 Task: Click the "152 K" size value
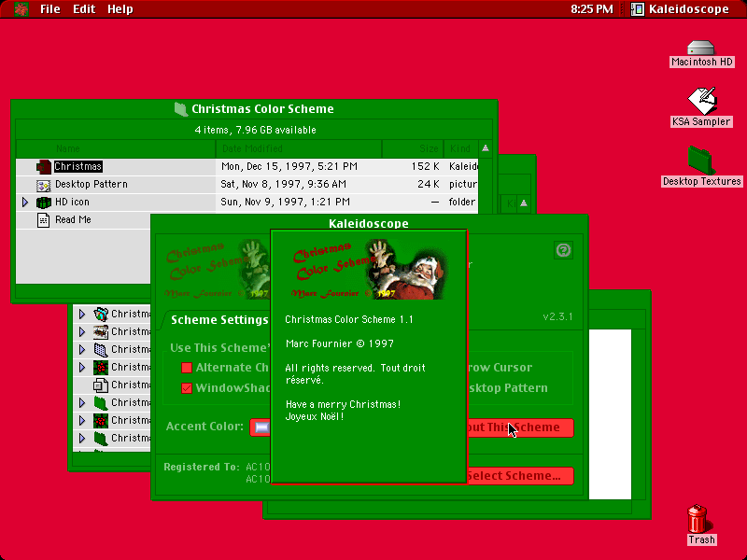(x=425, y=167)
